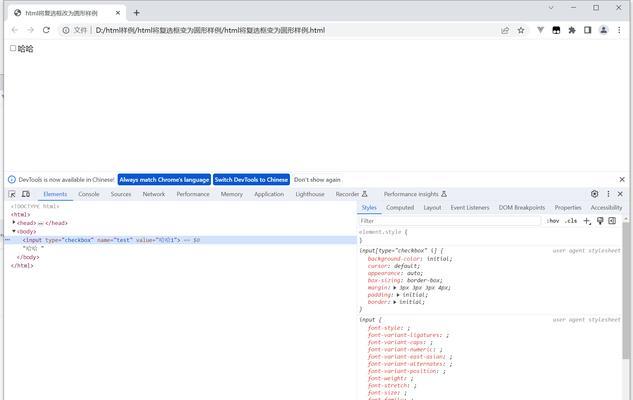Close the current browser tab
Viewport: 633px width, 400px height.
point(118,13)
